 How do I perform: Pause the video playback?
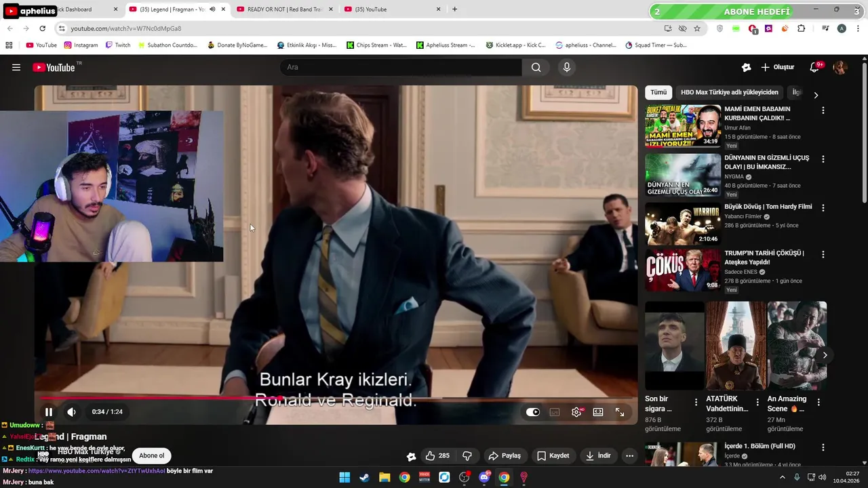49,412
